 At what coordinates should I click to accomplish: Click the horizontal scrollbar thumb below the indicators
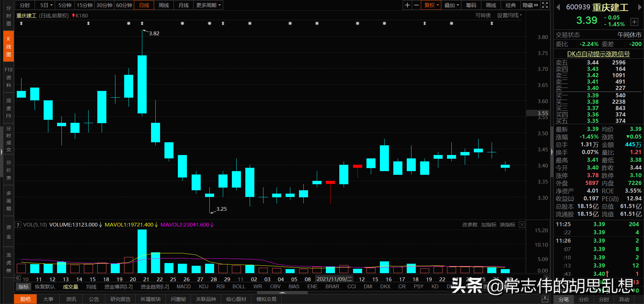click(282, 293)
